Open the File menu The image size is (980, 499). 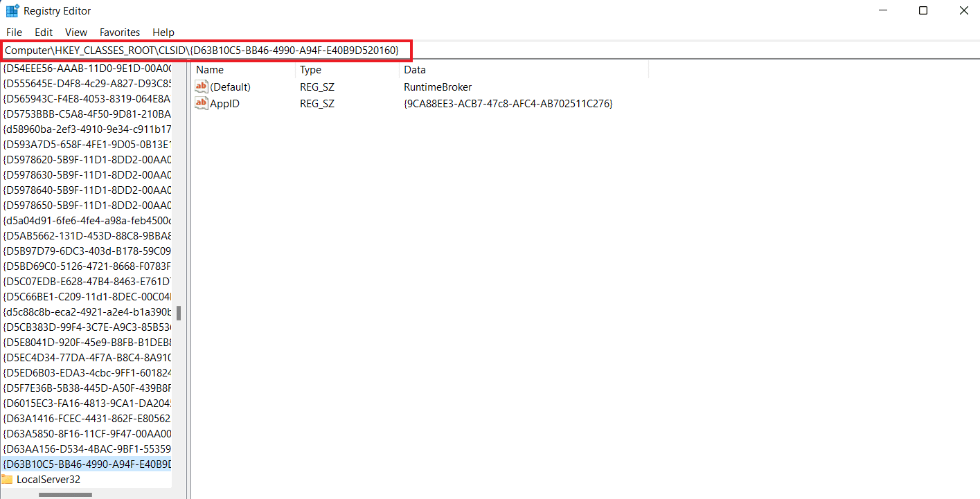tap(14, 33)
